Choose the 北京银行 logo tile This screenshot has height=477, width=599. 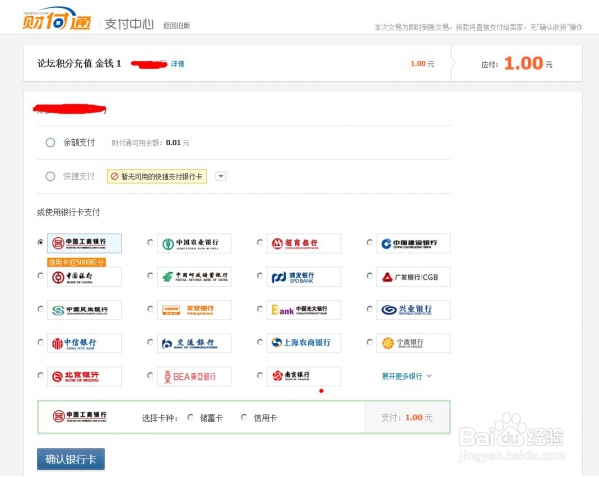(x=84, y=376)
